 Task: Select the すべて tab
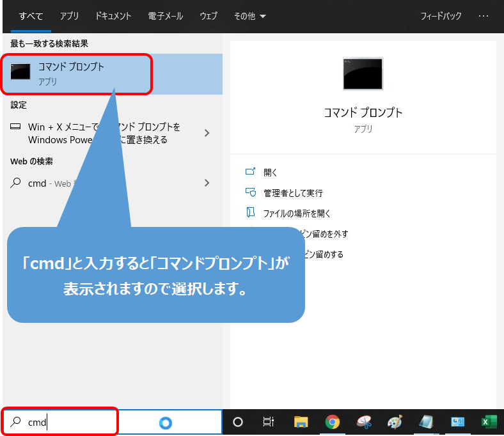(x=31, y=16)
